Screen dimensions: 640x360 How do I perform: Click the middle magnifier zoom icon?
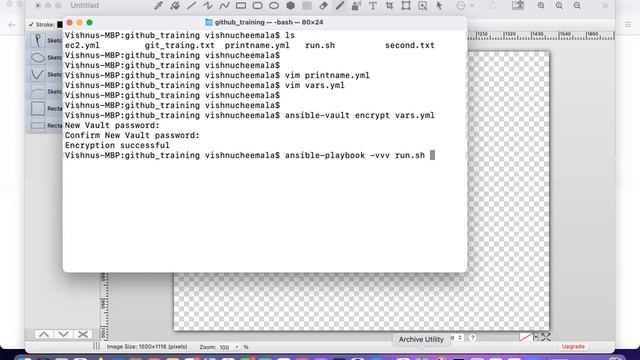click(x=559, y=6)
